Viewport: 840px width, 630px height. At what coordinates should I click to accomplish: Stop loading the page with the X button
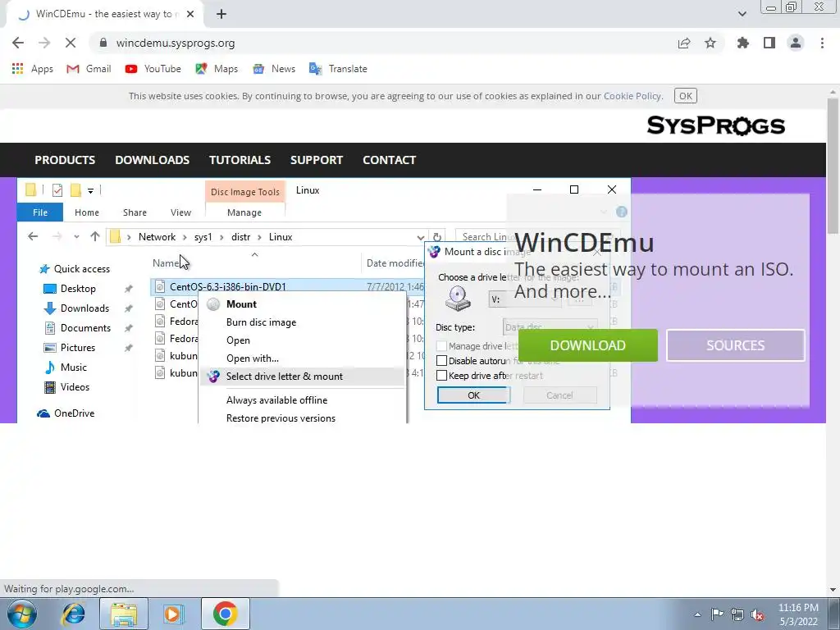[71, 43]
